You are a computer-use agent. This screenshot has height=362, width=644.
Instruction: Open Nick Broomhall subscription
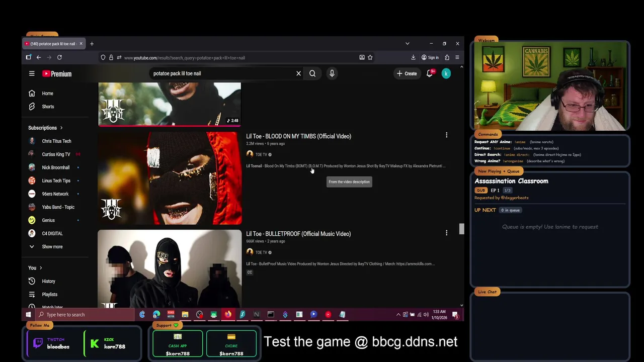point(55,167)
